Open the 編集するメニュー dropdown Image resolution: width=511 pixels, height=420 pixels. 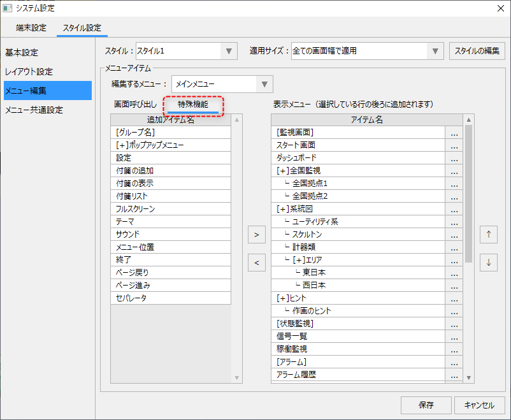pos(264,84)
